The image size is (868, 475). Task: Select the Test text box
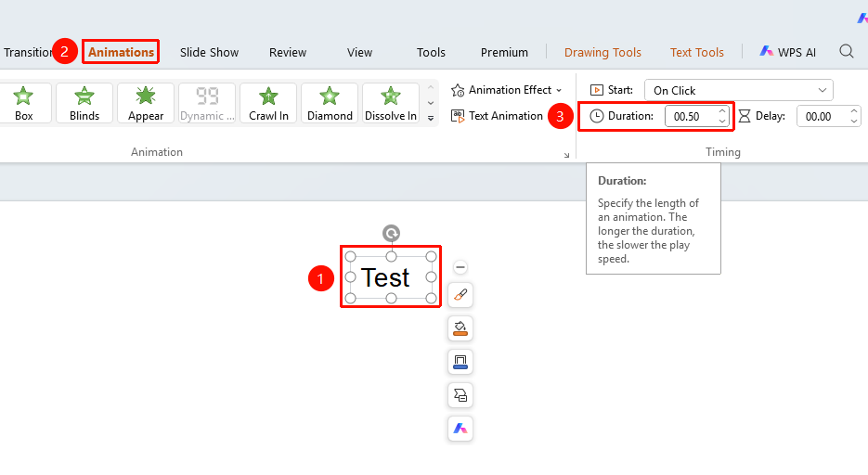(x=391, y=277)
